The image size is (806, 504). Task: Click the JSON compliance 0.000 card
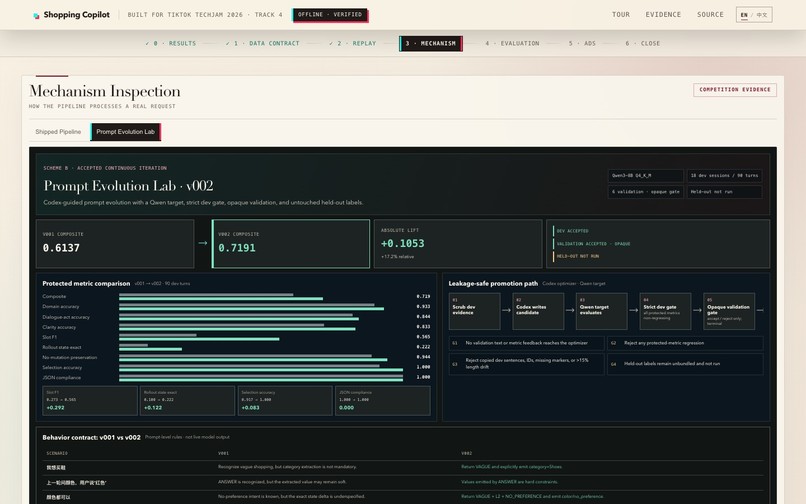382,401
